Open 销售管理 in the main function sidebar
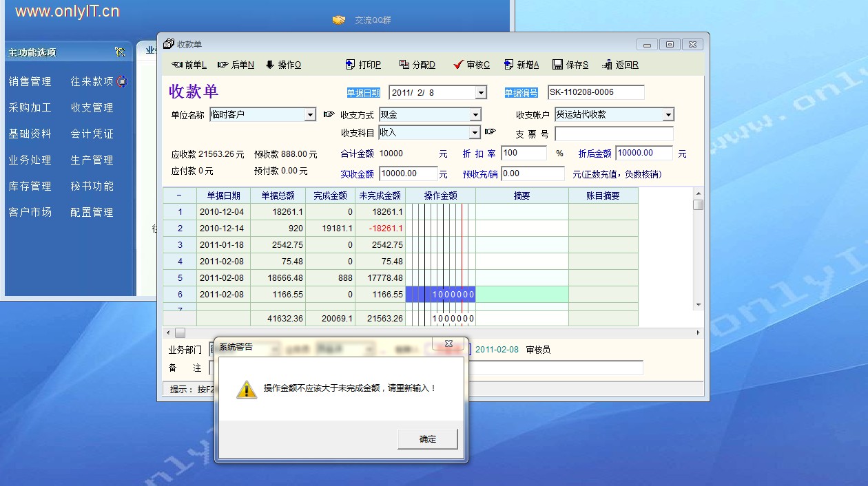This screenshot has height=486, width=868. pyautogui.click(x=30, y=81)
